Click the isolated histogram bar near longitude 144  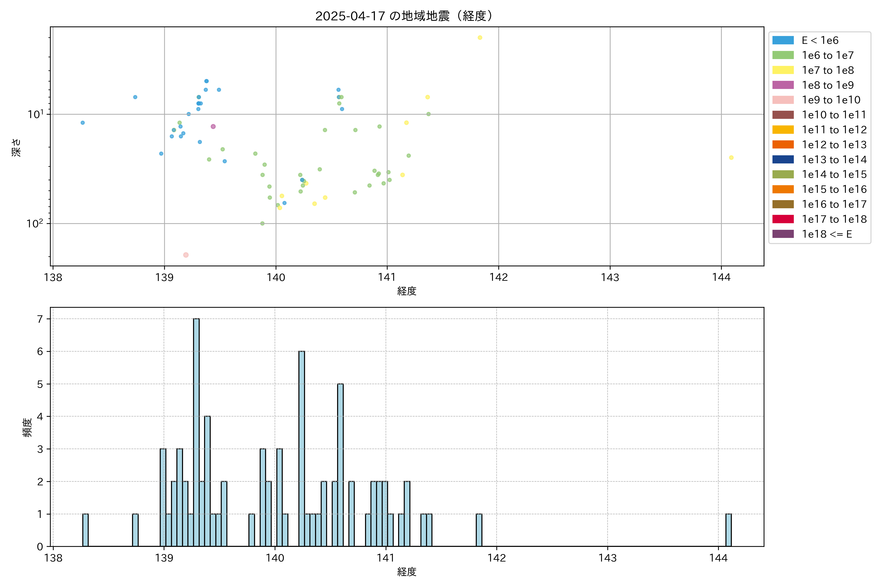click(x=728, y=530)
